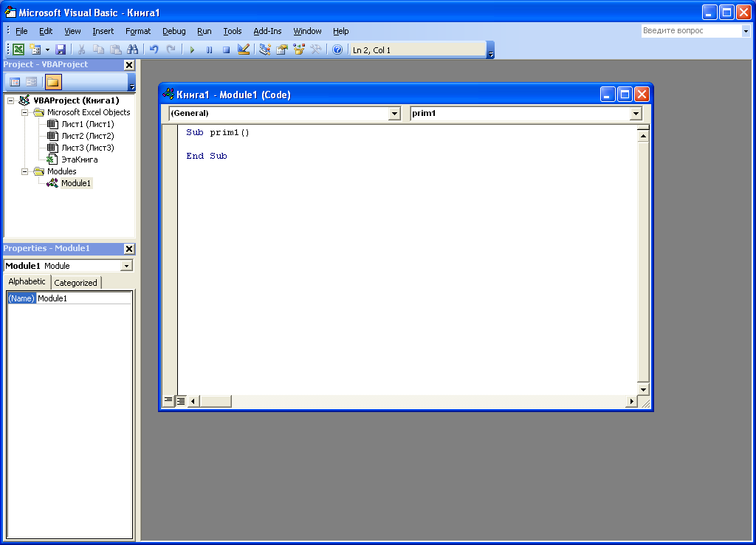This screenshot has width=756, height=545.
Task: Toggle Procedure View button in code window
Action: point(168,401)
